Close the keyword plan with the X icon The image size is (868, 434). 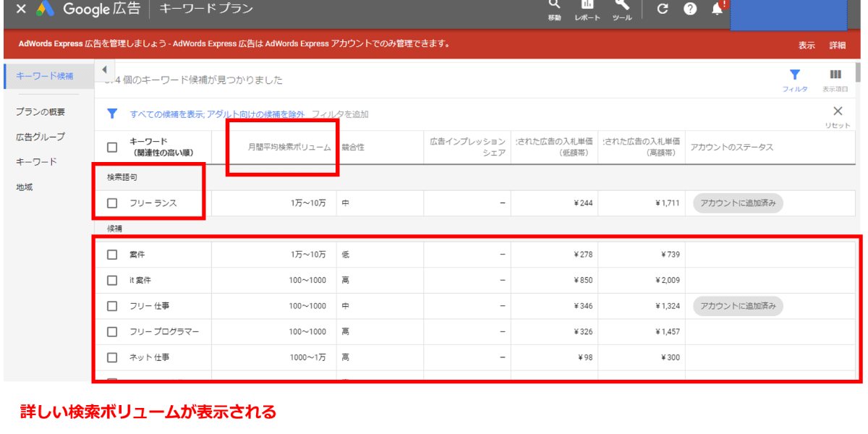21,9
